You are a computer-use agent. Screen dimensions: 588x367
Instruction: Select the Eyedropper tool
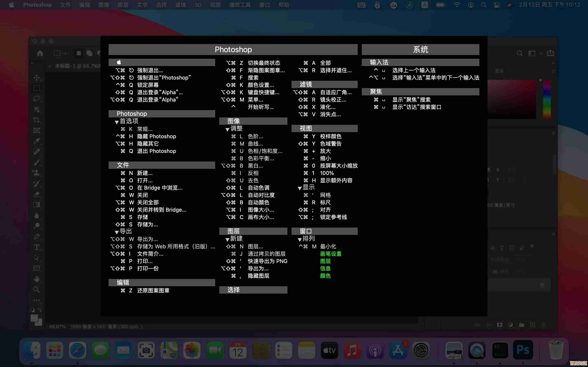click(37, 141)
